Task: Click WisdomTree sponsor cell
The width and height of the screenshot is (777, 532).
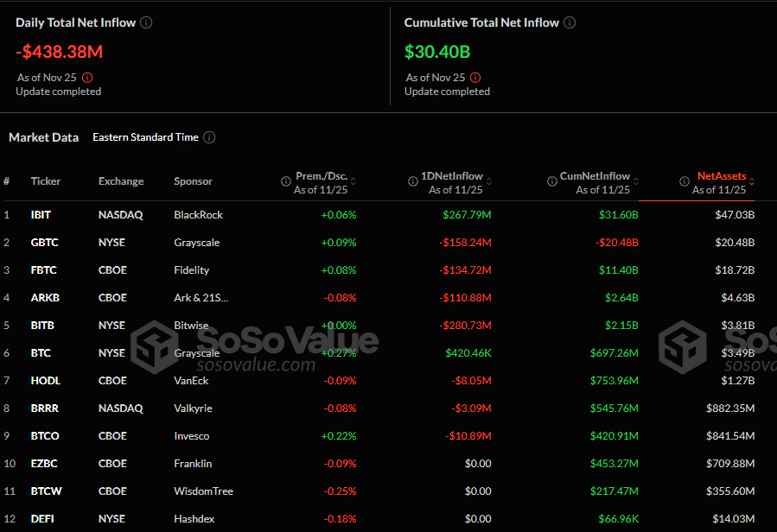Action: [203, 491]
